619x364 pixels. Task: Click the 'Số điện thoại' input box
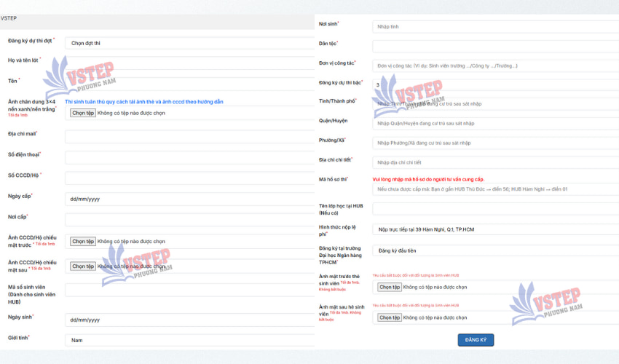point(189,157)
